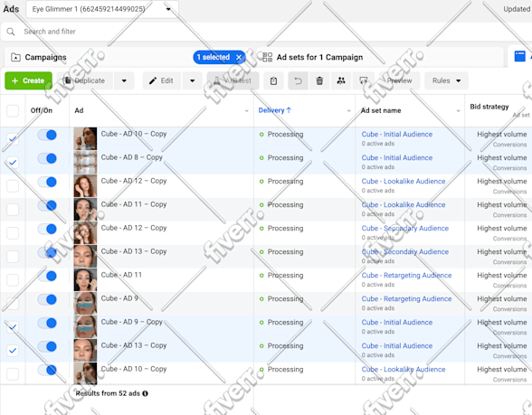Turn off the Cube - AD 13 – Copy Secondary Audience toggle
This screenshot has height=415, width=532.
47,252
